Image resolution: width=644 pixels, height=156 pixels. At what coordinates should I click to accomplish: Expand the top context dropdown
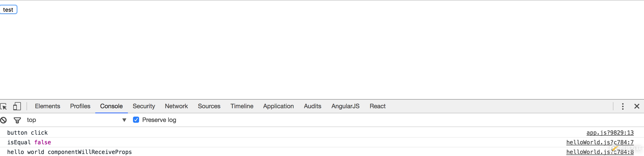click(x=76, y=120)
